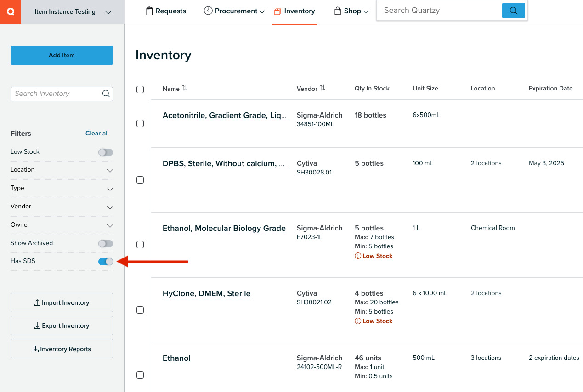Open HyClone, DMEM, Sterile item
The image size is (583, 392).
(207, 294)
